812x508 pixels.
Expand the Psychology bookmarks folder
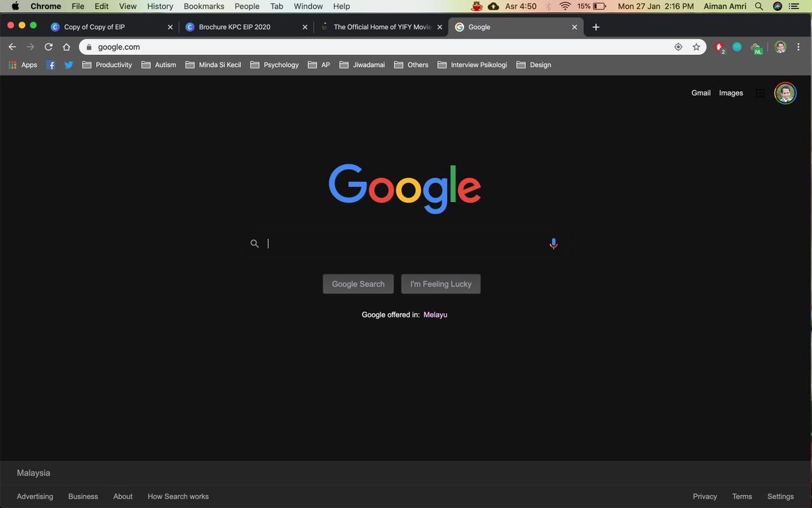[274, 65]
